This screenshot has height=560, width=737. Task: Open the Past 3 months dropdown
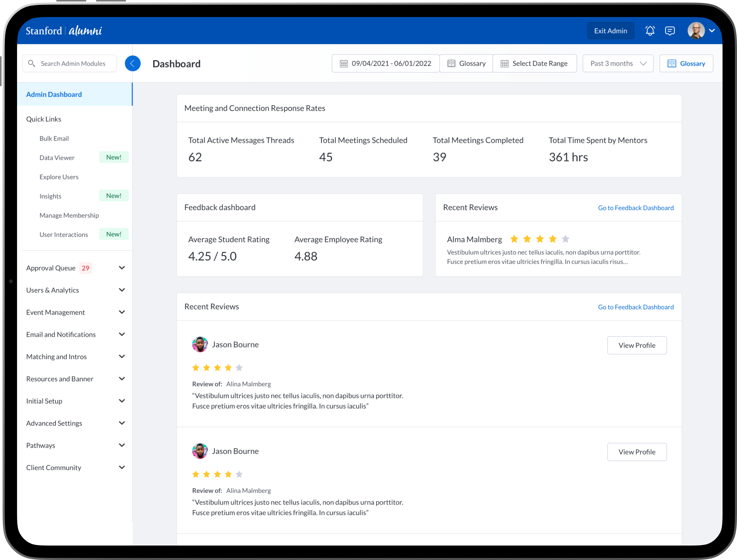point(618,63)
